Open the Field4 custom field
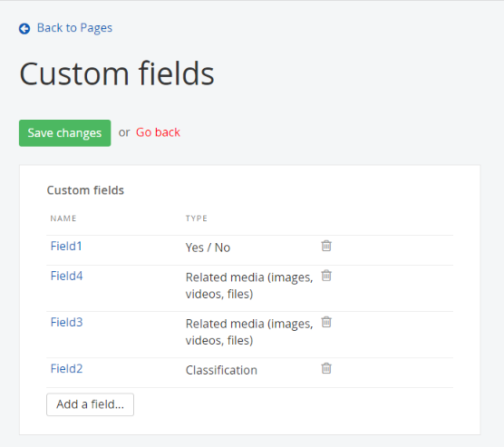Screen dimensions: 504x447 tap(66, 277)
